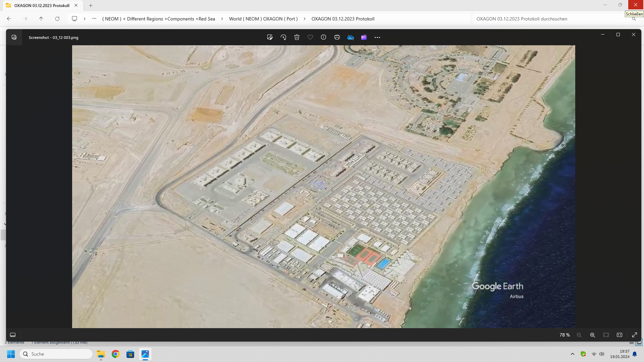
Task: Show file info via the info icon
Action: click(323, 37)
